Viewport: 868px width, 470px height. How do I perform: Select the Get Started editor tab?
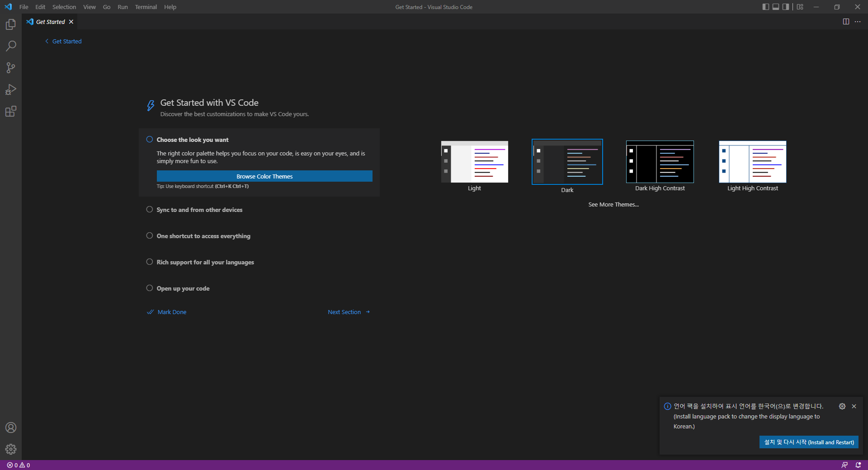50,22
